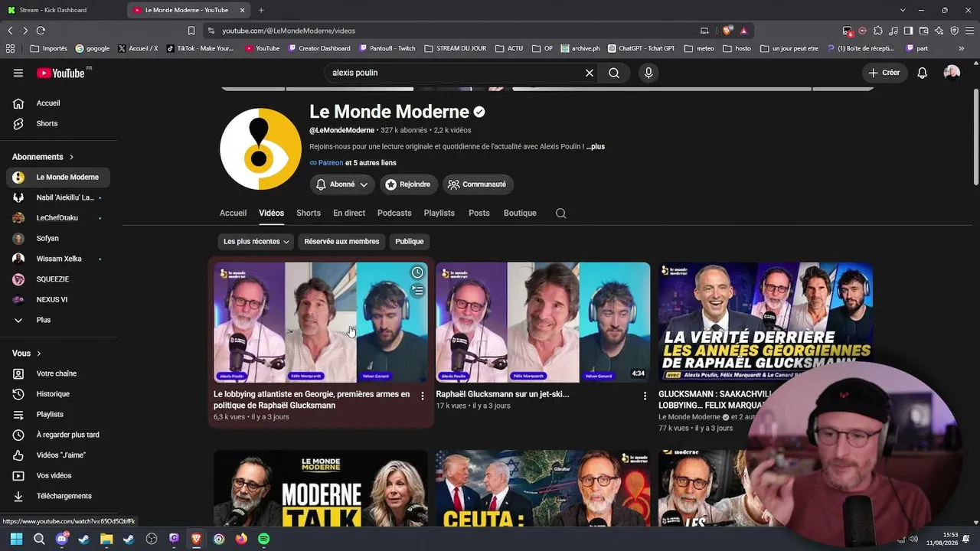Start voice search with the microphone
This screenshot has width=980, height=551.
click(648, 73)
